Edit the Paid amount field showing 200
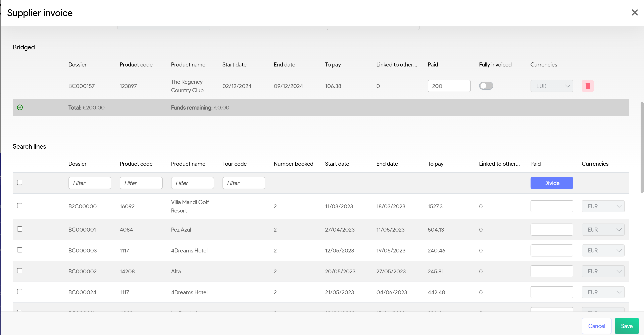The height and width of the screenshot is (335, 644). click(x=449, y=86)
